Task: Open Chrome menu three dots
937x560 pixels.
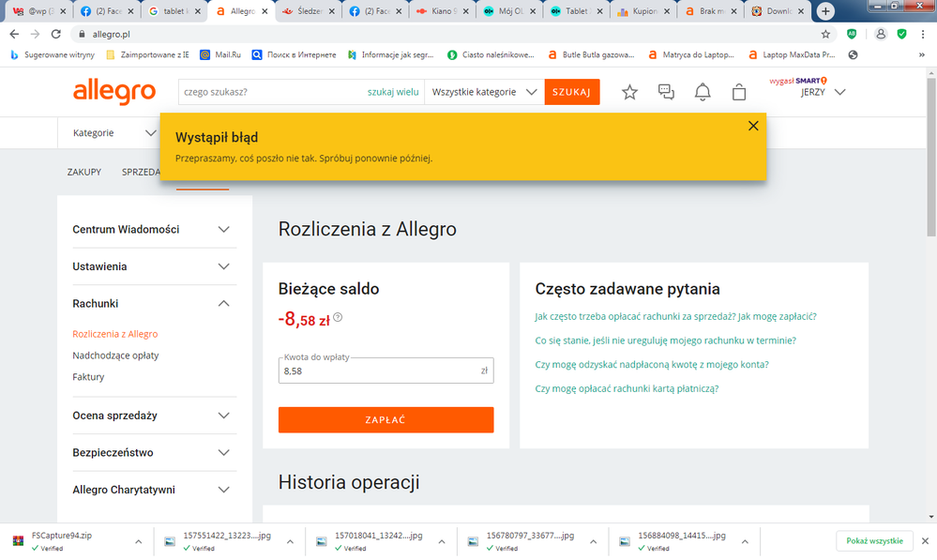Action: (x=923, y=34)
